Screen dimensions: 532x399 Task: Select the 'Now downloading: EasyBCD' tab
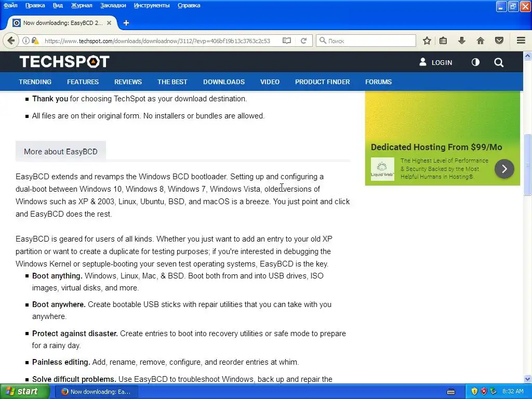tap(62, 23)
